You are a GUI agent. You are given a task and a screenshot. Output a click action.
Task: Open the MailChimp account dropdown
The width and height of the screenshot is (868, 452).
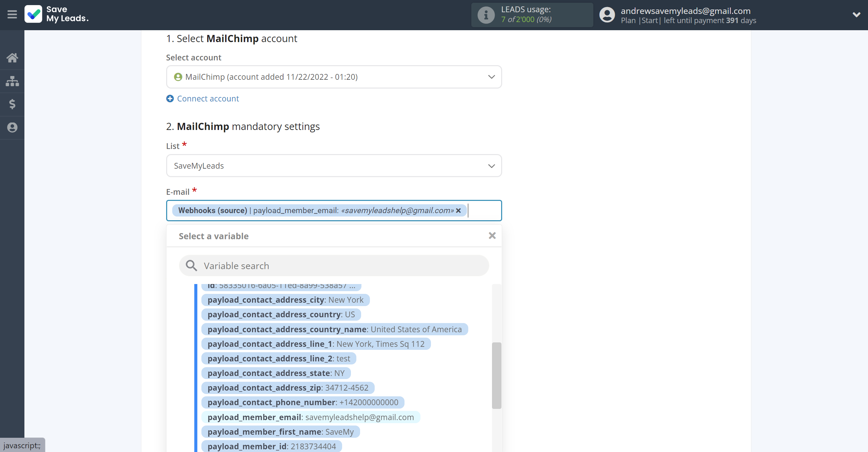334,77
